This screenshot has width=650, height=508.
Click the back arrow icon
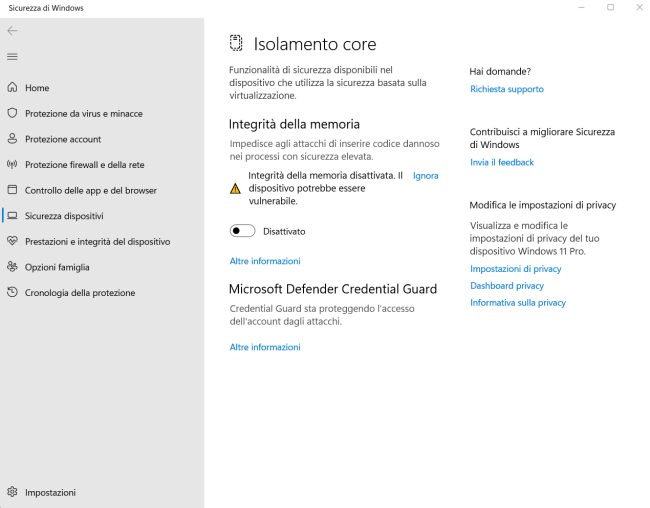12,31
